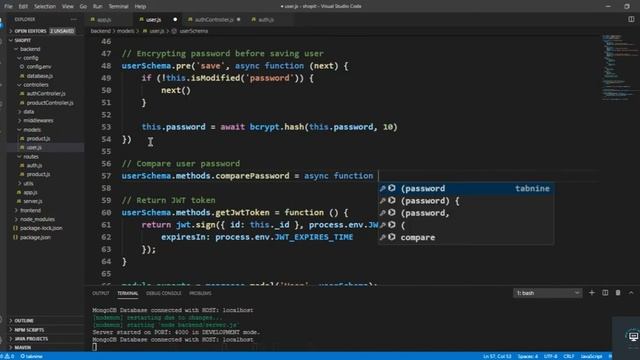Viewport: 640px width, 360px height.
Task: Open the Edit menu
Action: tap(23, 7)
